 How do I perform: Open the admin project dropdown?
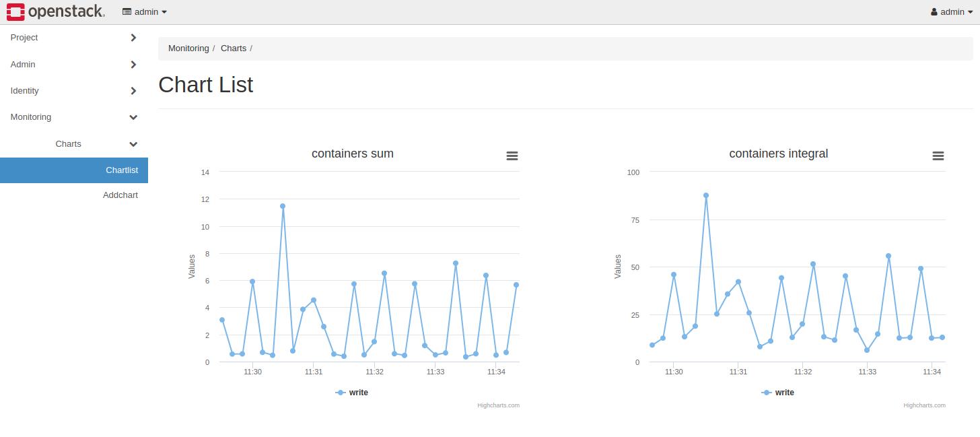tap(145, 12)
